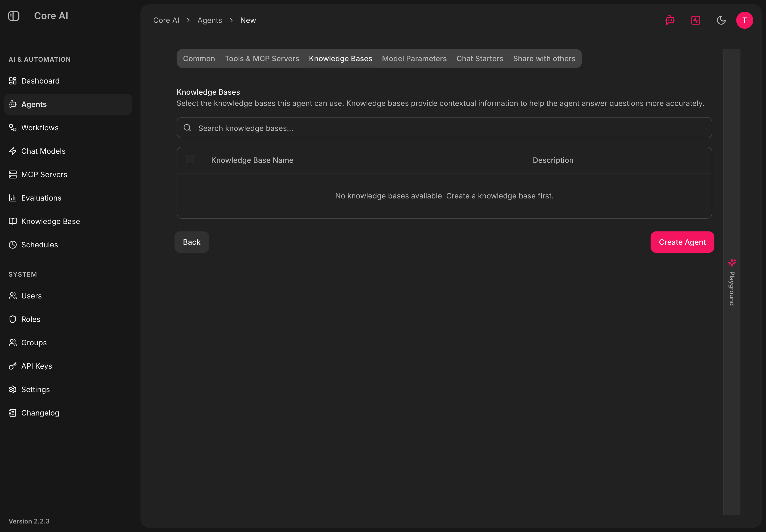766x532 pixels.
Task: Open the agent chat robot icon
Action: 670,20
